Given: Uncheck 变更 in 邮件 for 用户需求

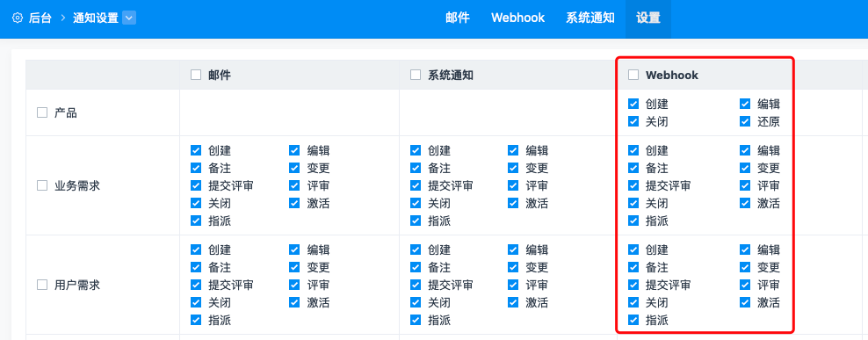Looking at the screenshot, I should 294,267.
